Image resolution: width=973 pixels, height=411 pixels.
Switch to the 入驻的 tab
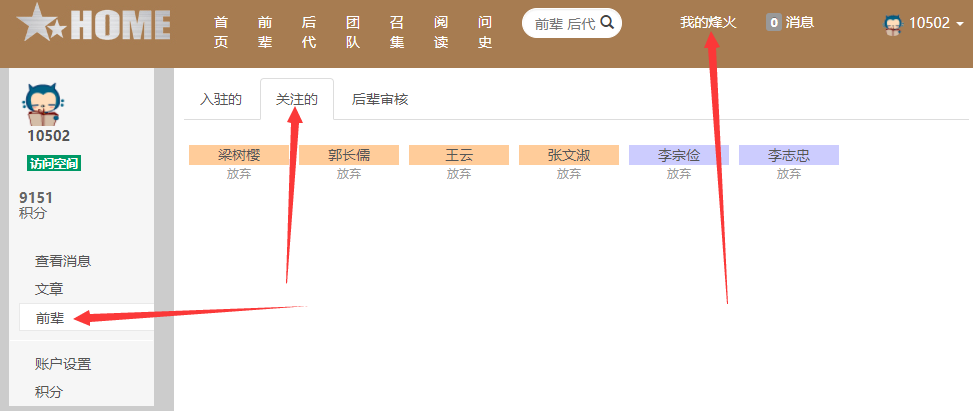click(221, 99)
